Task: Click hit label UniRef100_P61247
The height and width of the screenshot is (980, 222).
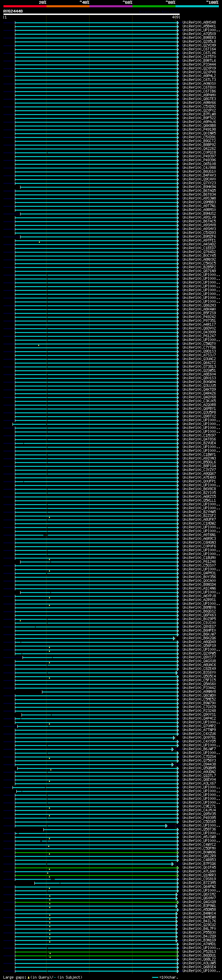Action: tap(199, 336)
